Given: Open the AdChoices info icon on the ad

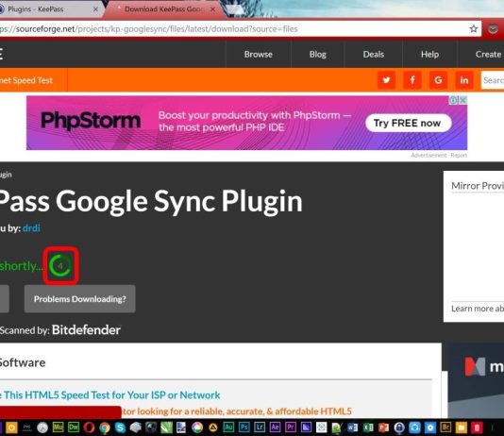Looking at the screenshot, I should click(454, 100).
